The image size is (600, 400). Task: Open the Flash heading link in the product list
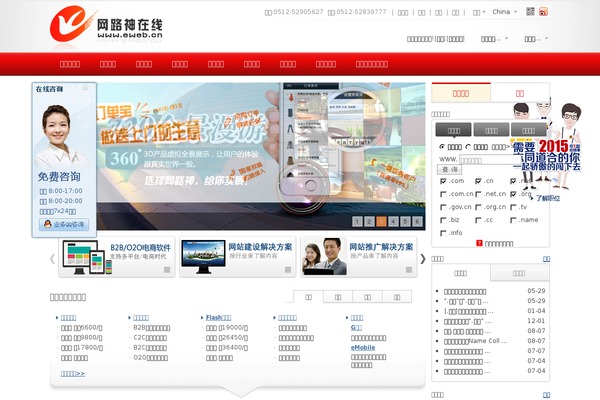coord(218,317)
